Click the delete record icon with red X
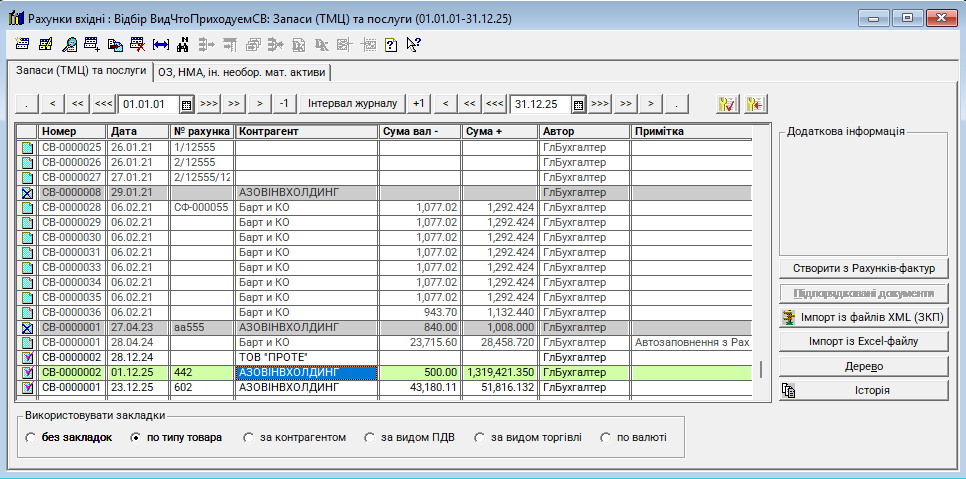 coord(137,44)
